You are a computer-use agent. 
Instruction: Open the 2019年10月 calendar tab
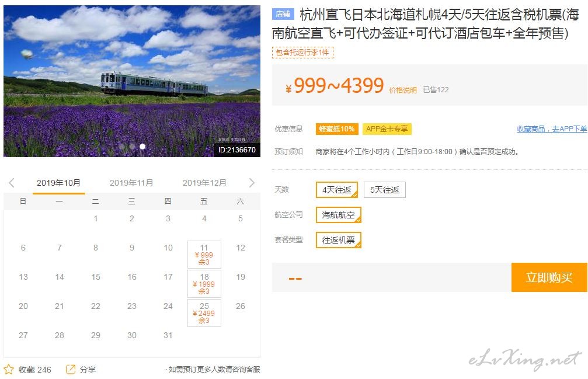point(58,183)
